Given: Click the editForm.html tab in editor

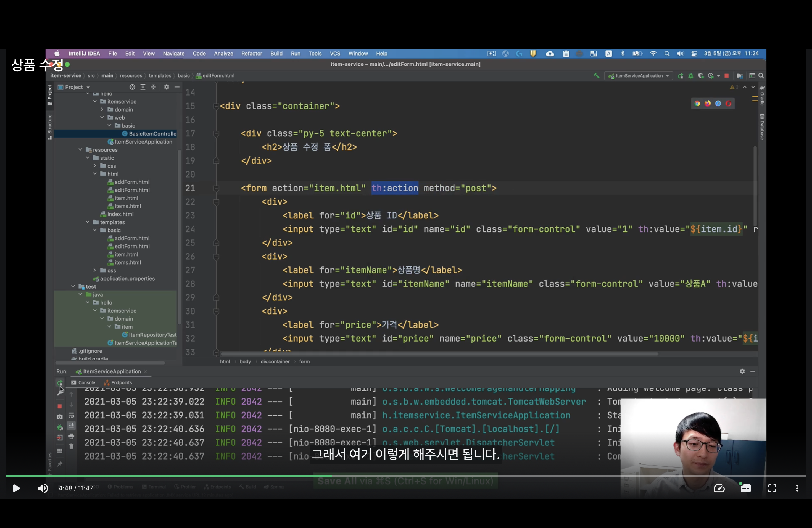Looking at the screenshot, I should (217, 75).
